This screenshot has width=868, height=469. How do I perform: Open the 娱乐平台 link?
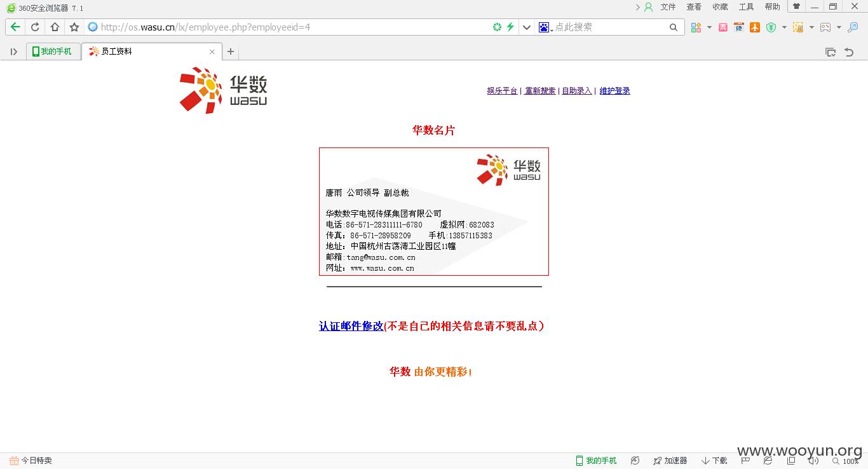[502, 91]
